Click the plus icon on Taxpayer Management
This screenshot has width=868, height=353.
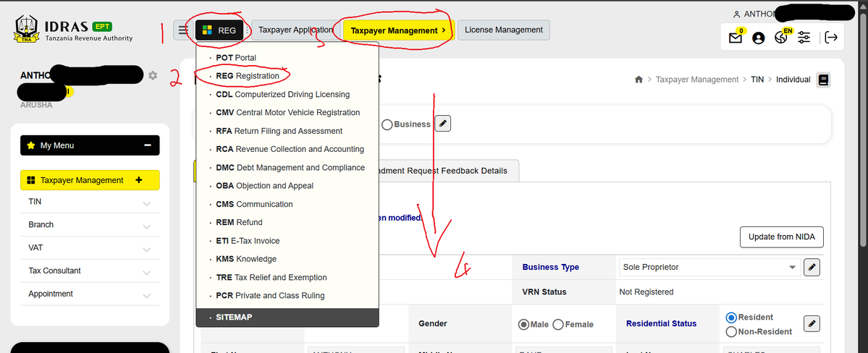pos(139,180)
